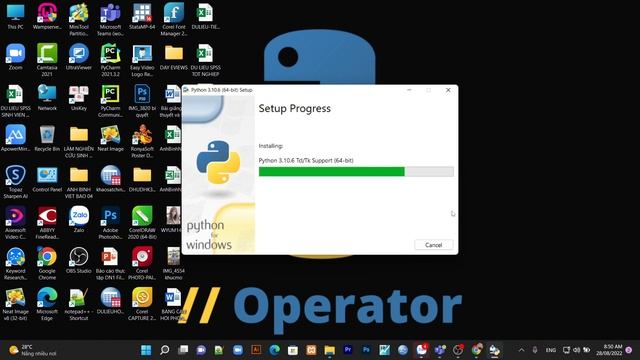Open PyCharm 2021.3.2 desktop shortcut

(x=110, y=60)
